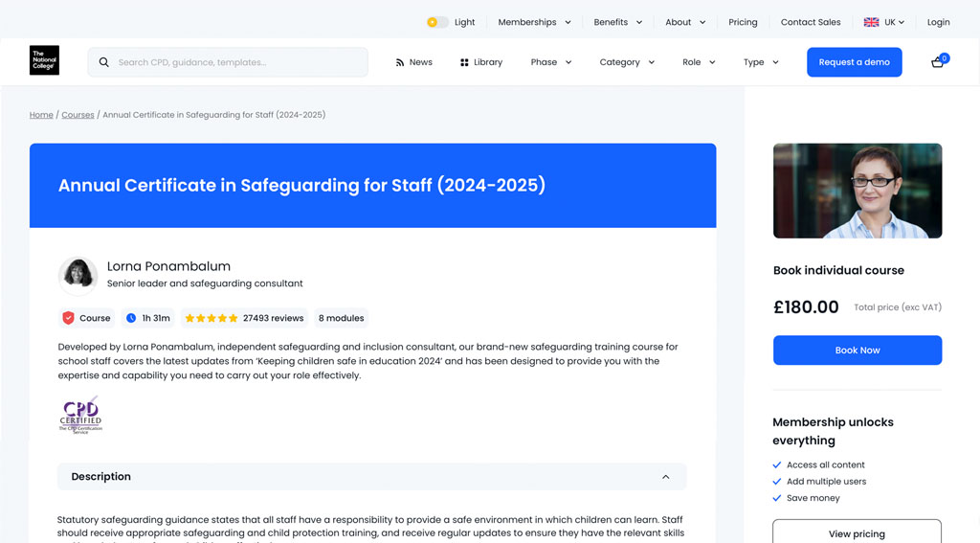Open the About dropdown

pos(685,22)
